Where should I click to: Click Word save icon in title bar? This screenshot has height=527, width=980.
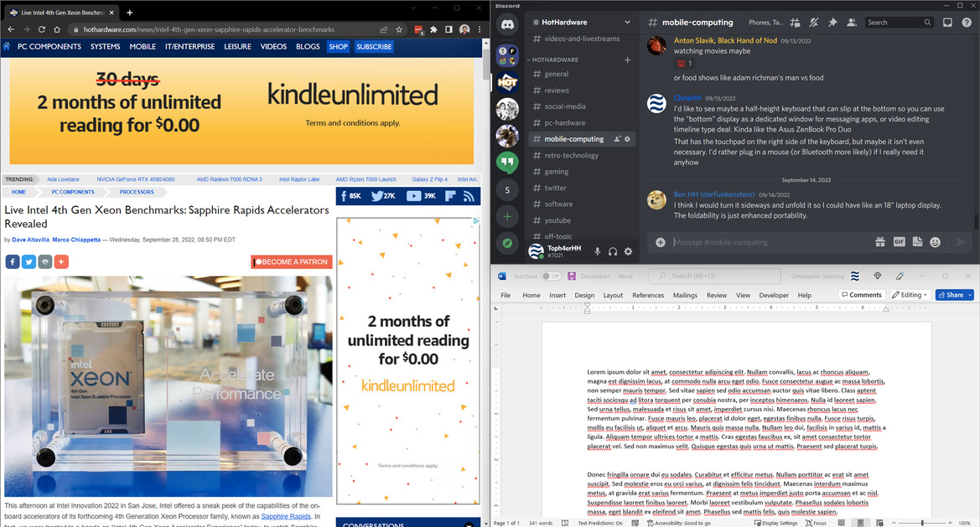click(571, 276)
